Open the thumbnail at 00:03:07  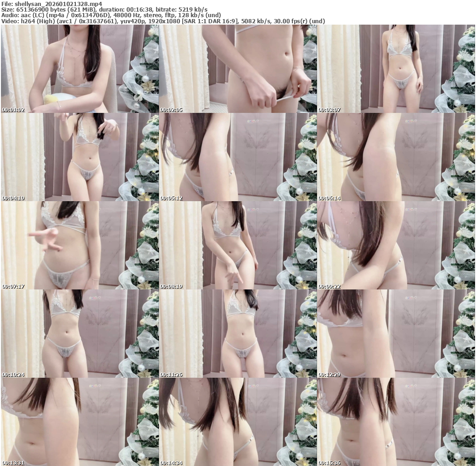396,69
